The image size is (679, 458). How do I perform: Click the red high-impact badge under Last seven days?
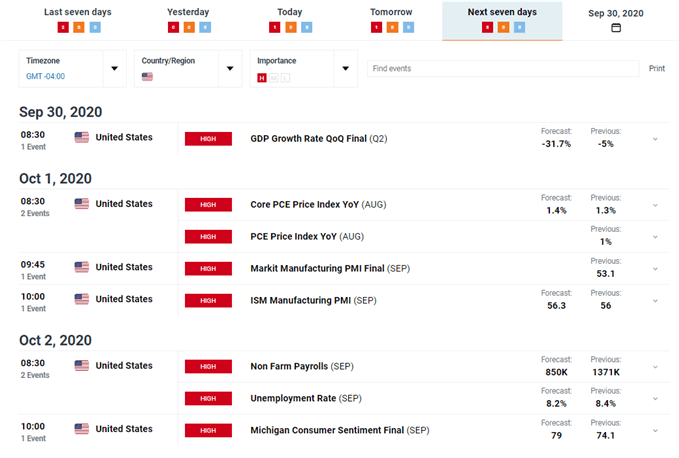coord(63,28)
